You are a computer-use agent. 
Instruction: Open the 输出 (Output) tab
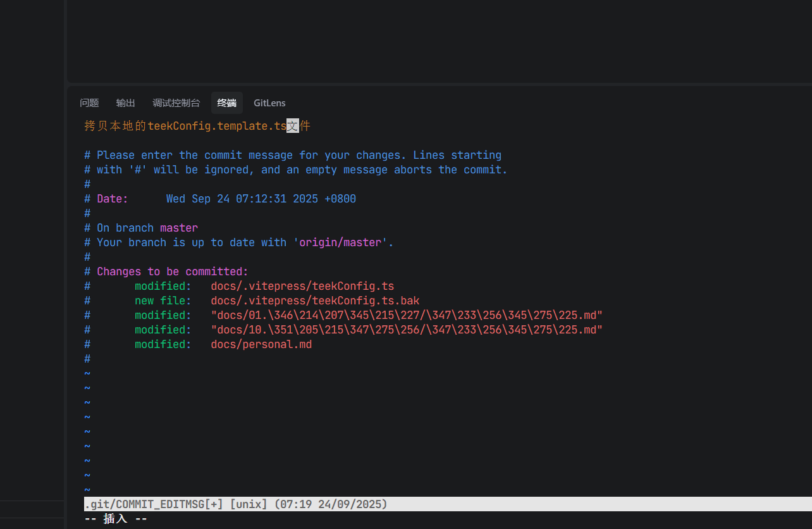pos(125,103)
